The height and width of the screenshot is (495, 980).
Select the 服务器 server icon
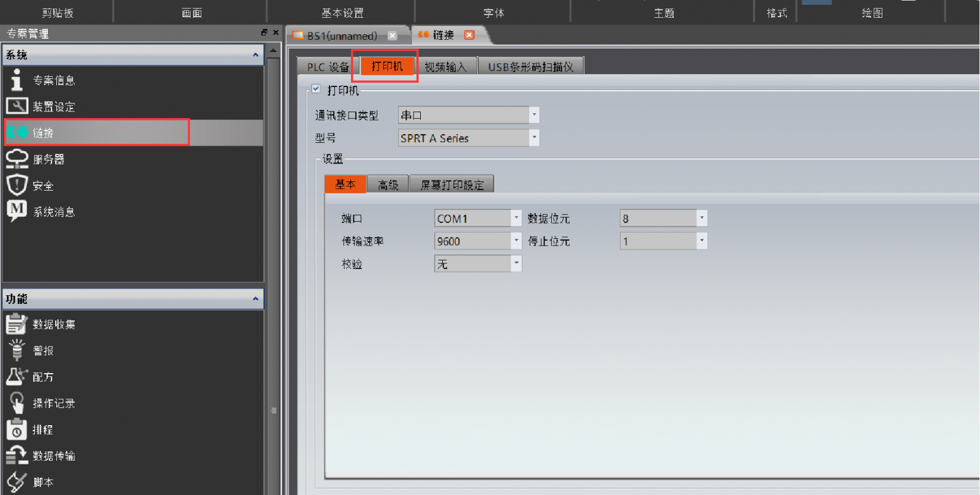coord(17,159)
